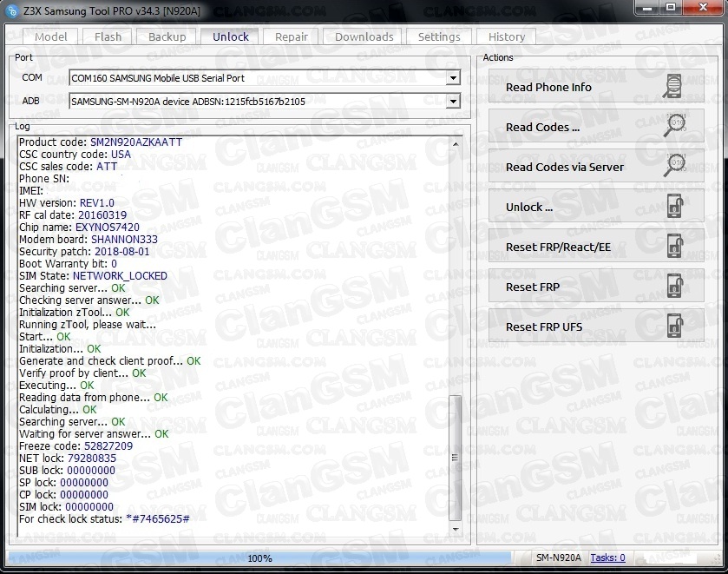The width and height of the screenshot is (728, 574).
Task: Click the Security patch 2018-08-01 value
Action: [x=122, y=252]
